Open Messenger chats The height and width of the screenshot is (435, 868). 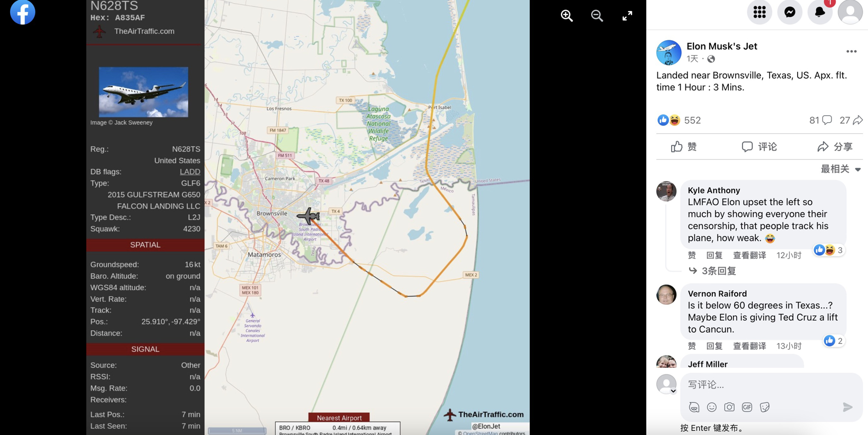(790, 12)
